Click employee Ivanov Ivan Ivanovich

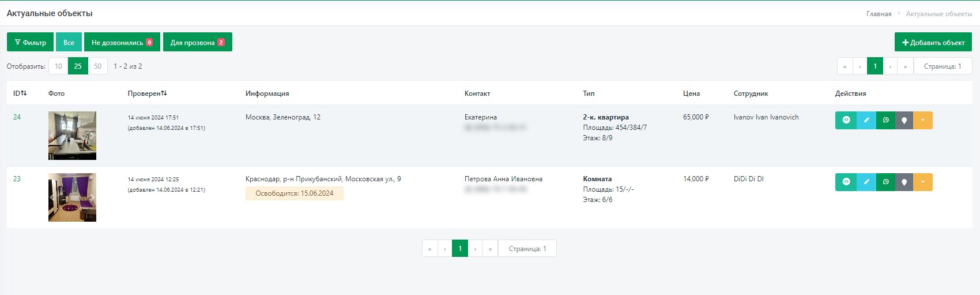[766, 117]
